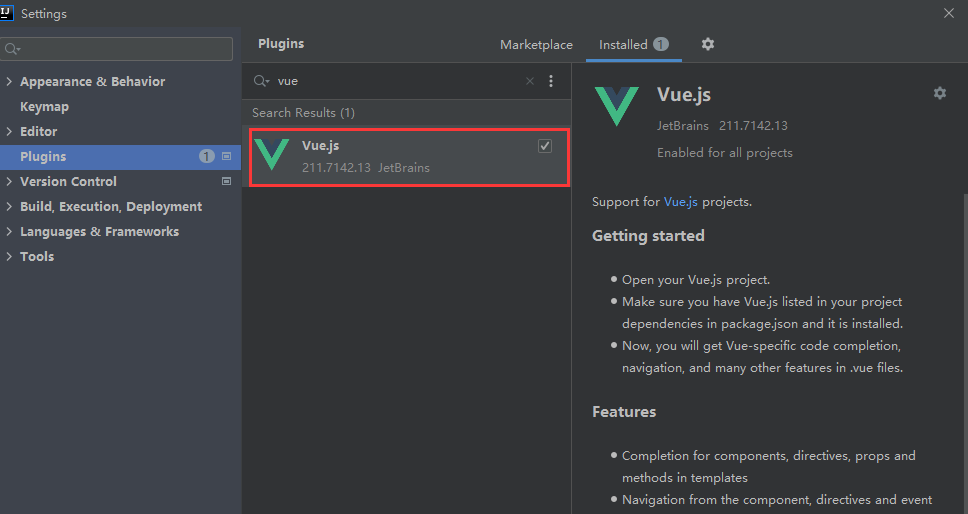Clear the plugin search text with X icon
The height and width of the screenshot is (514, 968).
[x=530, y=81]
